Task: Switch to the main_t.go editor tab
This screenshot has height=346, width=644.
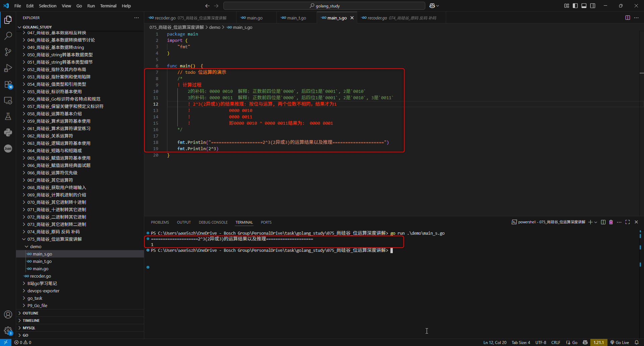Action: 297,18
